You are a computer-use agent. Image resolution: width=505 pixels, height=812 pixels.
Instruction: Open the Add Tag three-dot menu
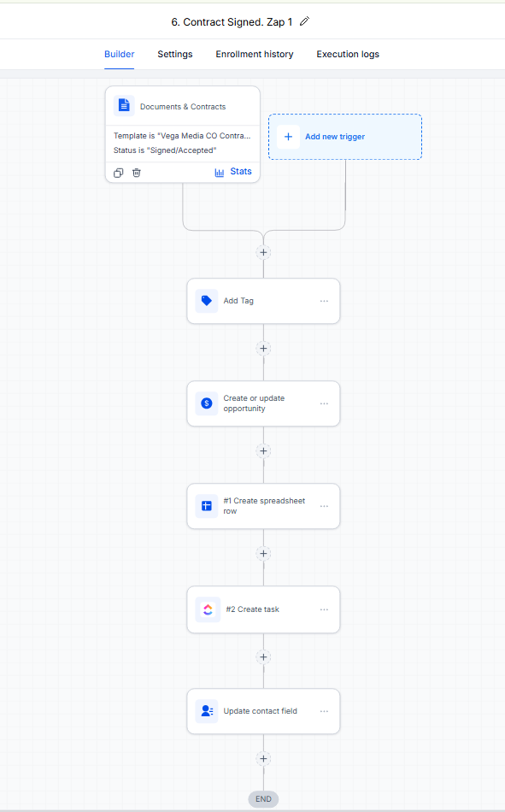point(324,301)
